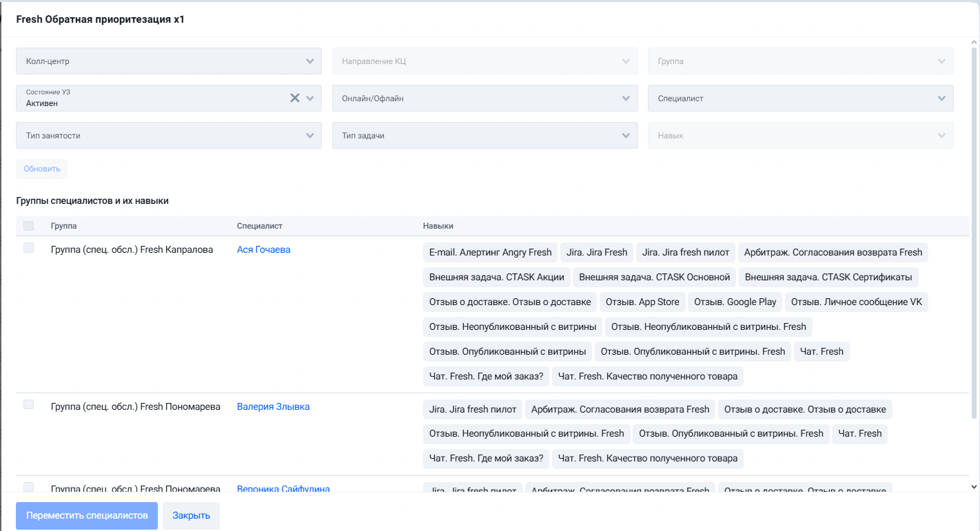Open the Онлайн/Офлайн dropdown

[x=484, y=98]
